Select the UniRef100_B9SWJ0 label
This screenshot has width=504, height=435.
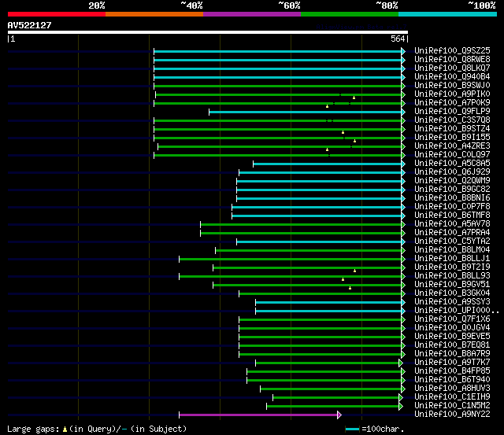tap(452, 86)
